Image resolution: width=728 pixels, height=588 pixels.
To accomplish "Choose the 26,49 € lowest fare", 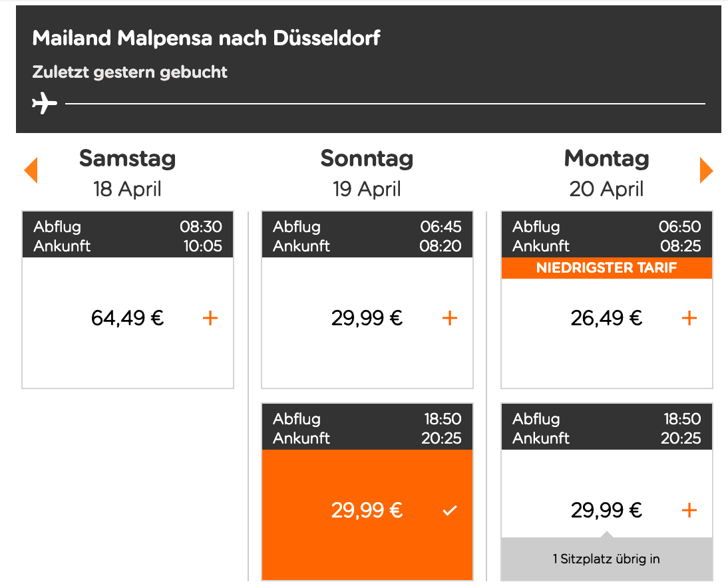I will pos(606,319).
